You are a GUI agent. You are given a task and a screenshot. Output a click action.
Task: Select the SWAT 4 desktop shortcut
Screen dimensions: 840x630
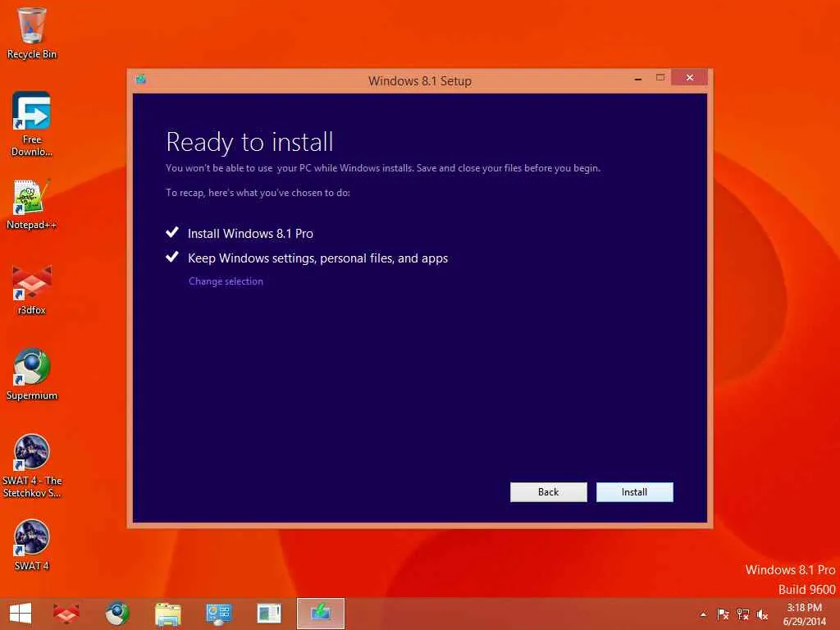32,545
